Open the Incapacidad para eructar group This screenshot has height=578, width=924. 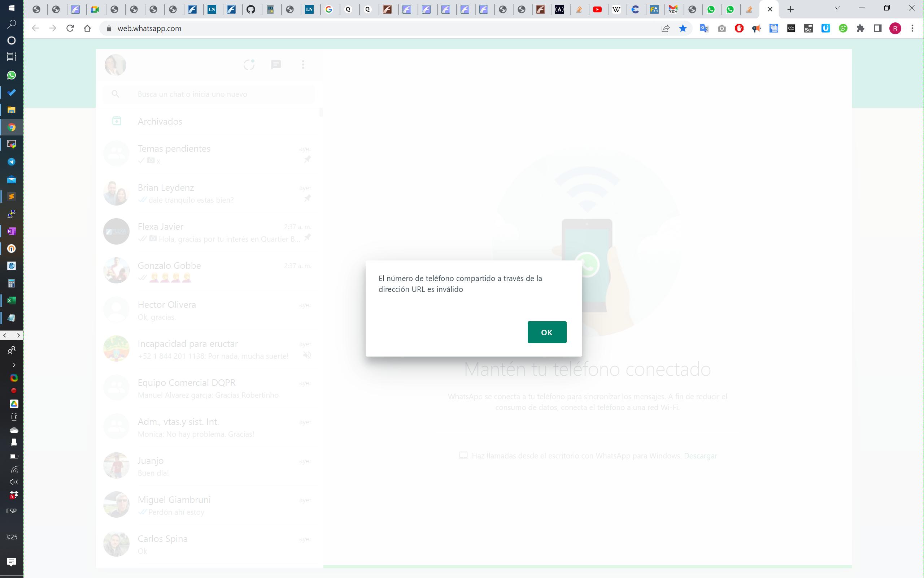pyautogui.click(x=209, y=349)
